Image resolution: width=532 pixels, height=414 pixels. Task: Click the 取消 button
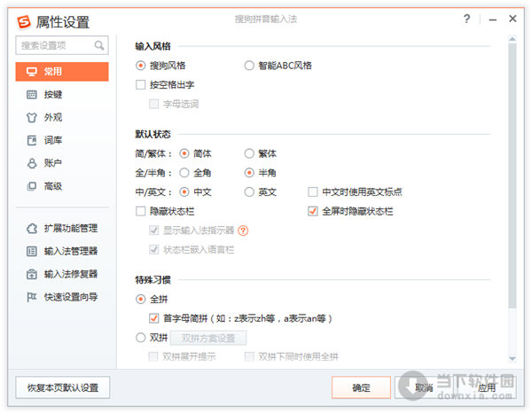424,387
